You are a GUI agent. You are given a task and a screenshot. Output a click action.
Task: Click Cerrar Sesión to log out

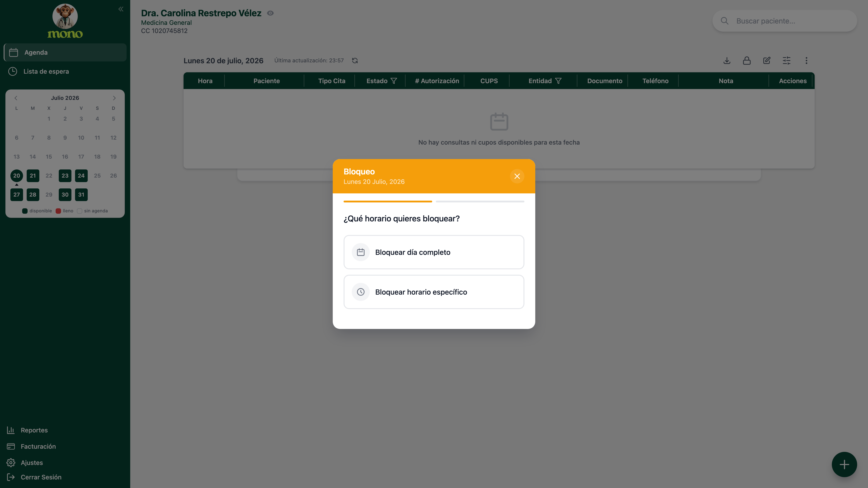[x=34, y=477]
